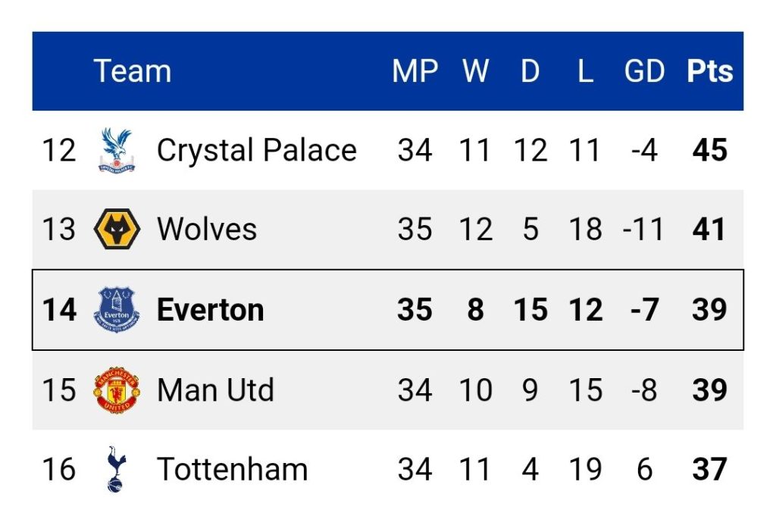
Task: Click the D draws column header
Action: [x=530, y=70]
